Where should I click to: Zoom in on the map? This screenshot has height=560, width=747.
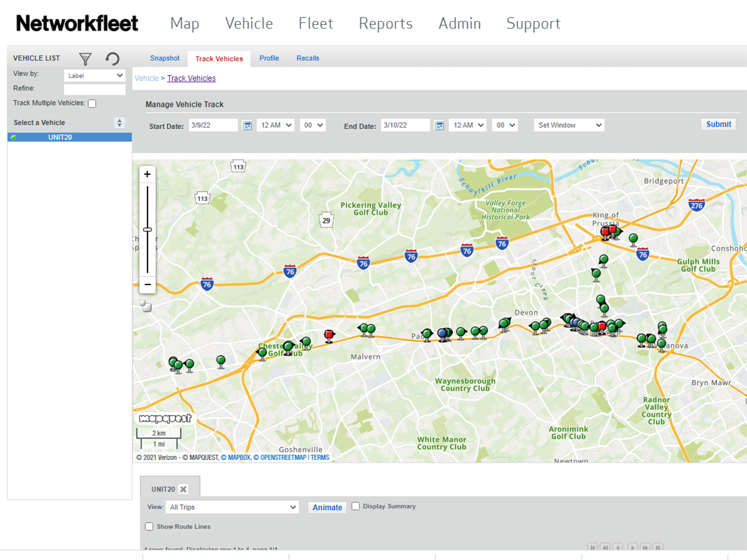tap(148, 174)
